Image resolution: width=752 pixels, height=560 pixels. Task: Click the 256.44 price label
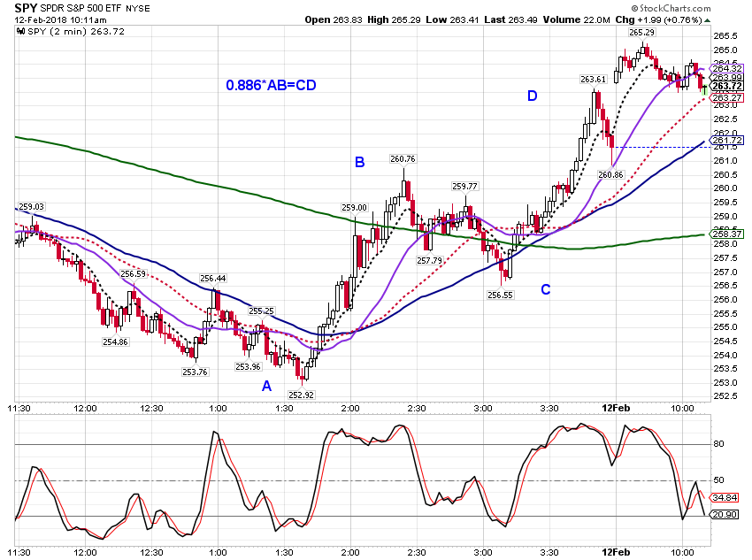[213, 279]
